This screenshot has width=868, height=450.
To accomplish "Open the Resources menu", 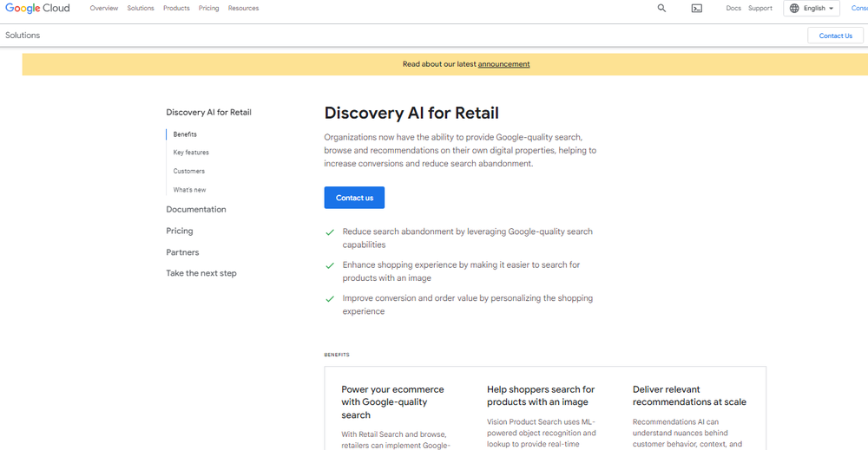I will [244, 9].
